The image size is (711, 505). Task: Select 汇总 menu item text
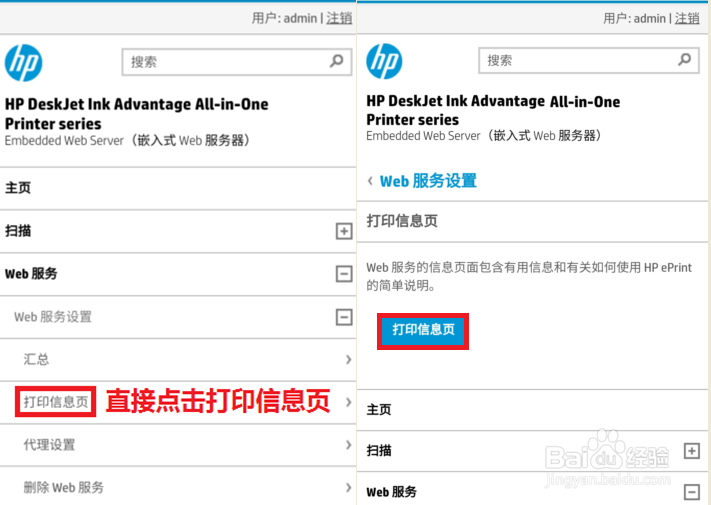pyautogui.click(x=36, y=359)
